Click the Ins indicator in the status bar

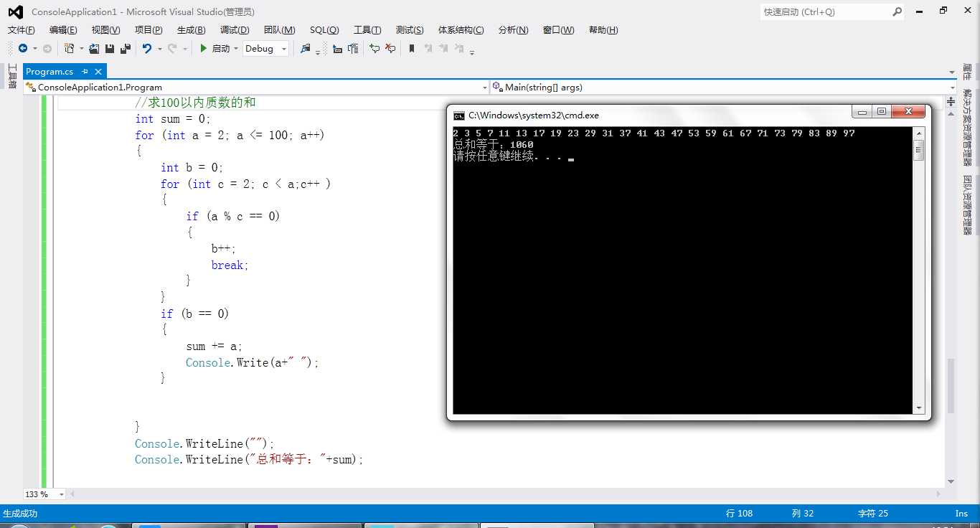click(x=961, y=513)
